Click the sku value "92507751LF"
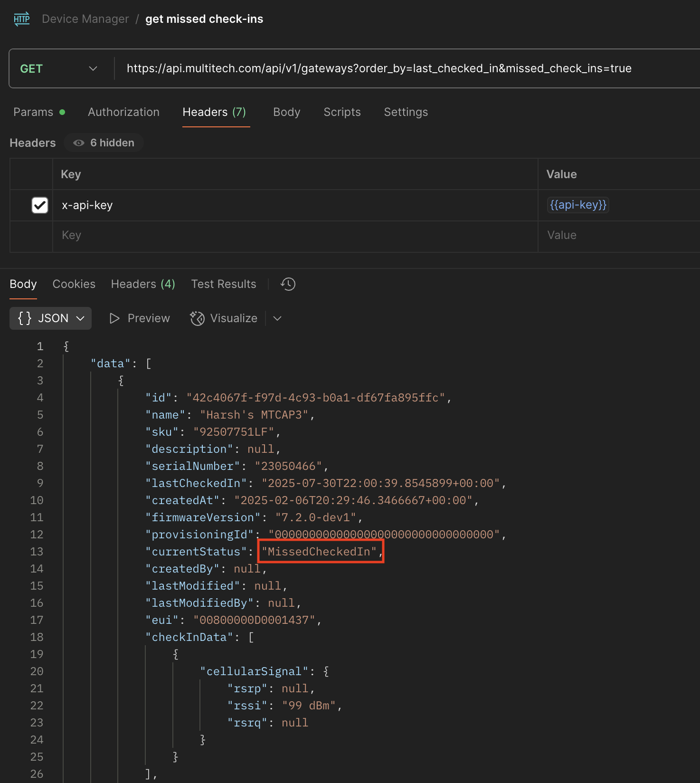Screen dimensions: 700x783 tap(234, 432)
